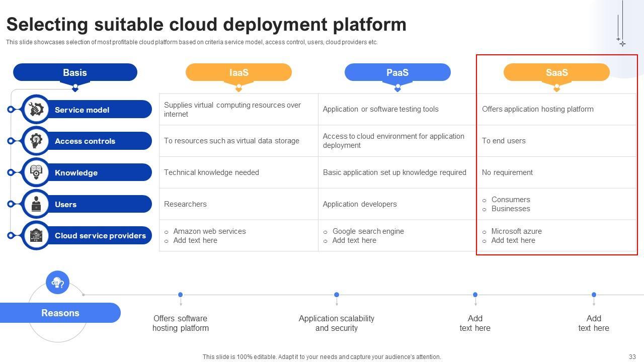The height and width of the screenshot is (362, 644).
Task: Click the Reasons lightbulb question icon
Action: (57, 283)
